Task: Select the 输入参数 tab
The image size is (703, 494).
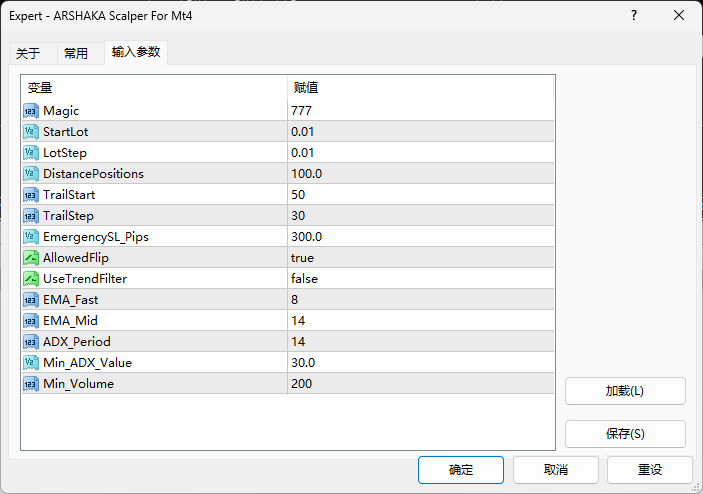Action: coord(136,52)
